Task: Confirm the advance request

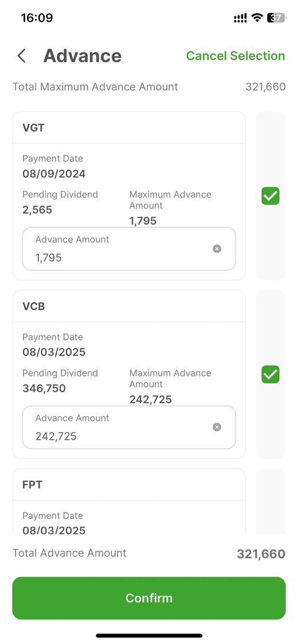Action: [x=149, y=598]
